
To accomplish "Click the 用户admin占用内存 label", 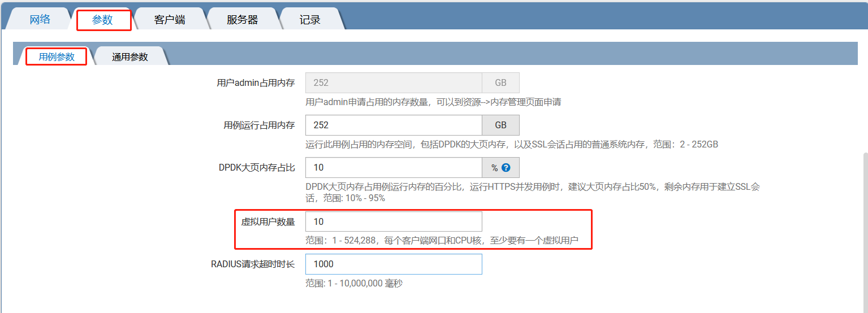I will [x=256, y=82].
